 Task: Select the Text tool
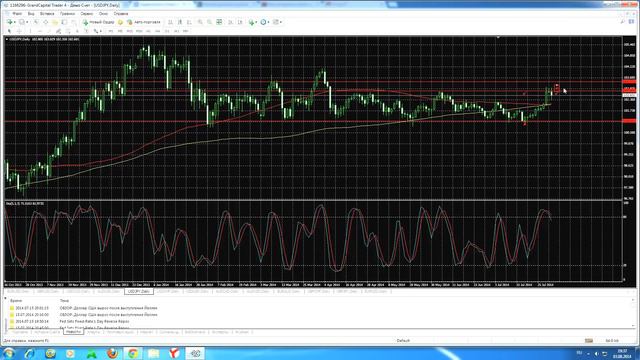point(77,31)
